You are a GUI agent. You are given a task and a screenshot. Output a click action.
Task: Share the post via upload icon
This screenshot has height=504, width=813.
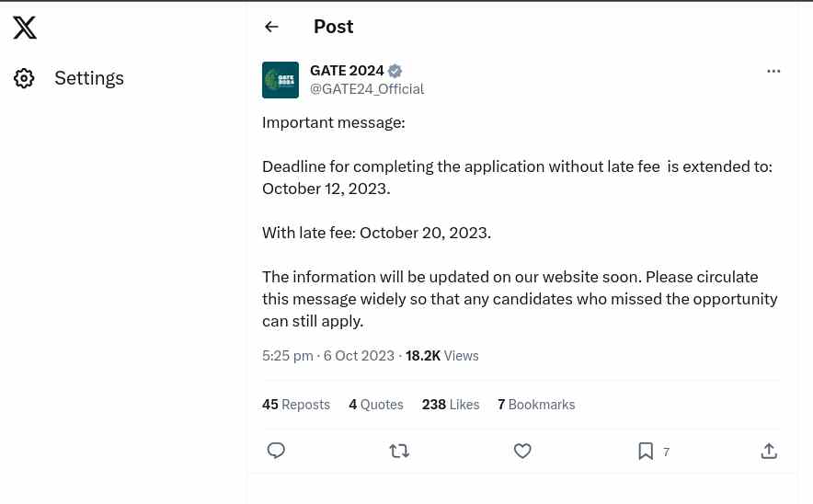pyautogui.click(x=769, y=451)
